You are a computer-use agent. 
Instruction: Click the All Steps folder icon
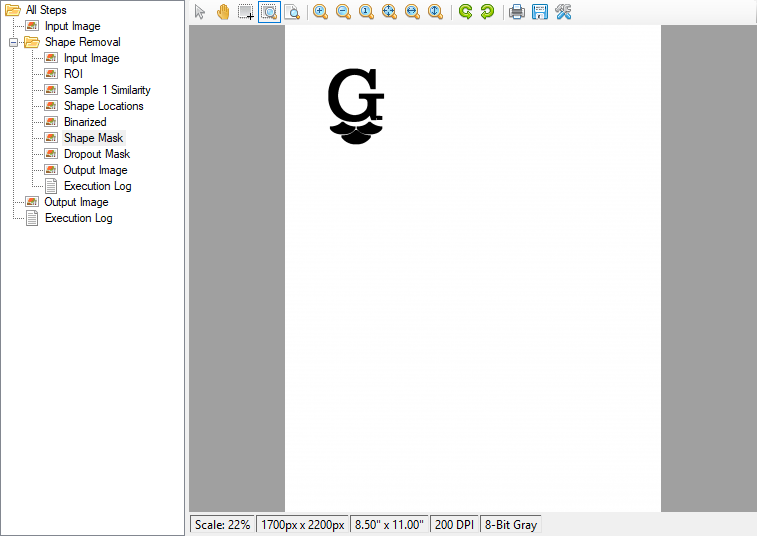click(x=13, y=10)
